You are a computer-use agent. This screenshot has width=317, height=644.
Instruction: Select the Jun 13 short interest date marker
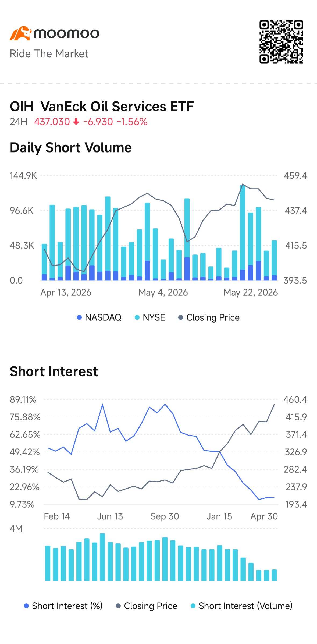pos(110,516)
